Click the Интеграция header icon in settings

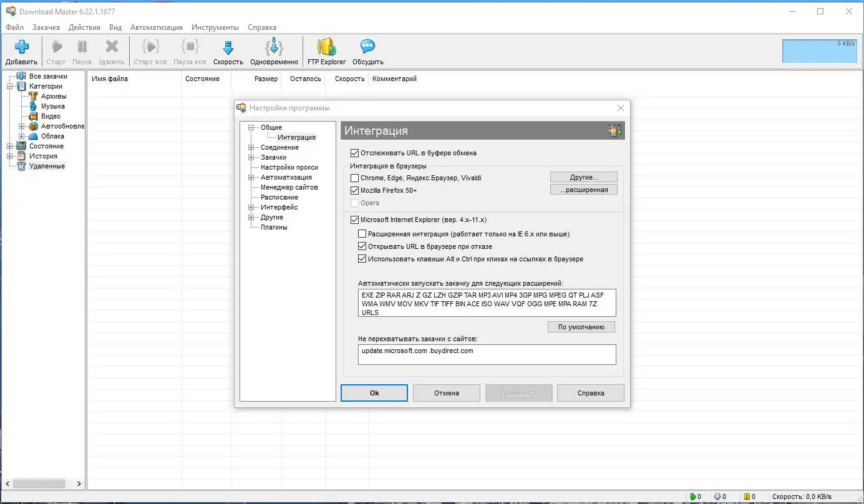pos(615,130)
